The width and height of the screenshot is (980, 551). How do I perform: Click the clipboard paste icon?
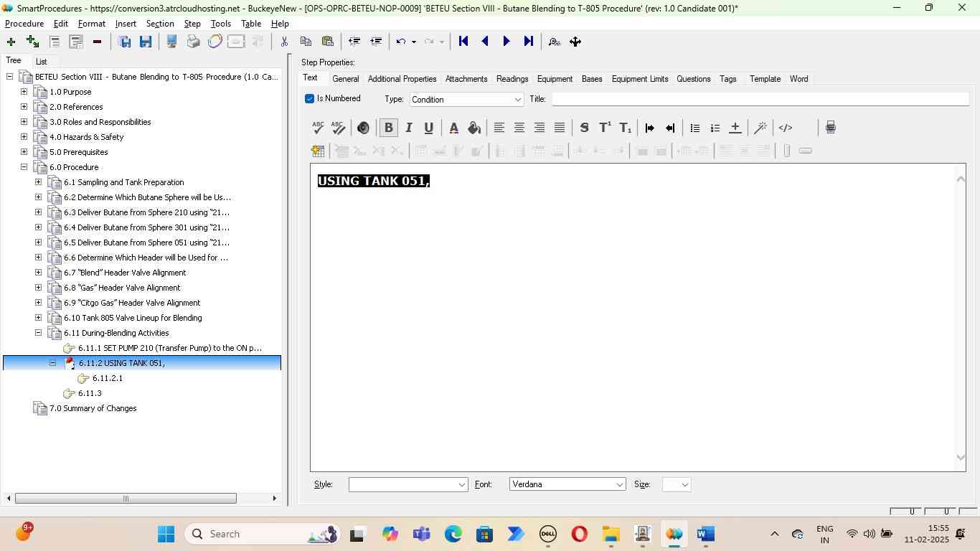pyautogui.click(x=327, y=42)
